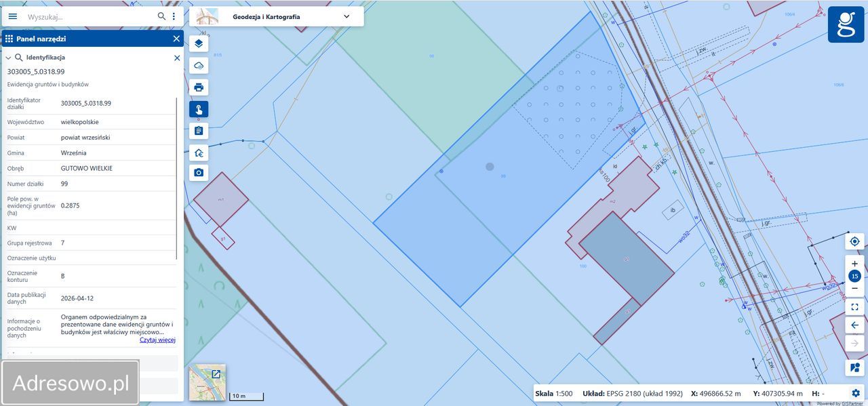Select the area value 0.2875
868x406 pixels.
click(70, 205)
